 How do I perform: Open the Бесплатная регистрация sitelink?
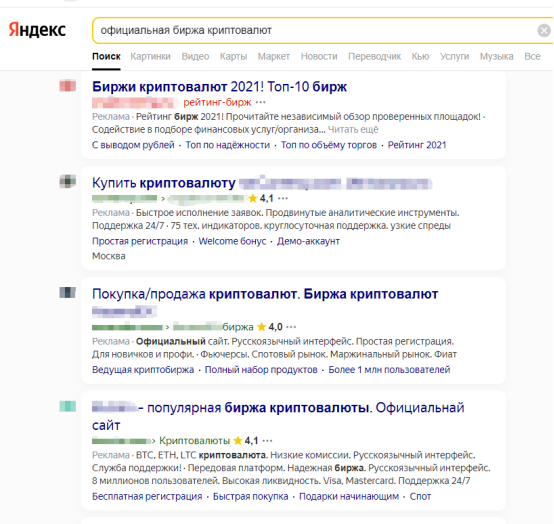[x=147, y=497]
